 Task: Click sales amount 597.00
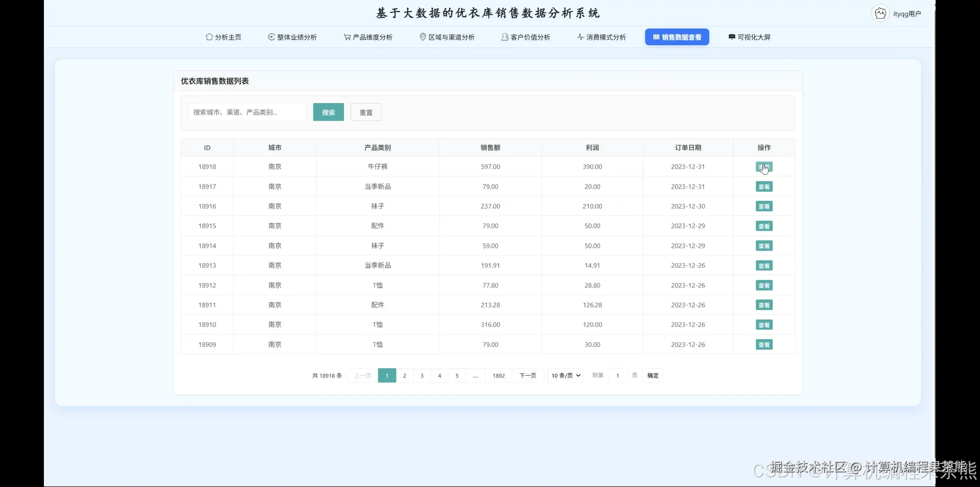coord(491,167)
